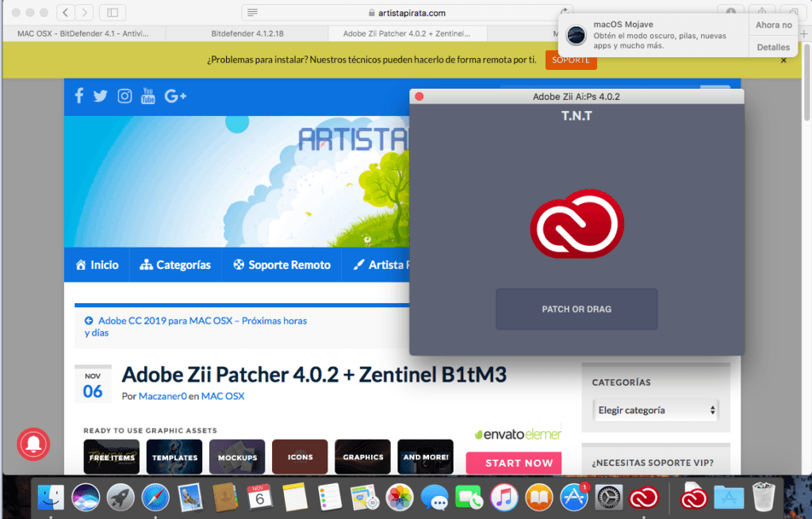Open Adobe CC 2019 para MAC OSX link
The height and width of the screenshot is (519, 812).
coord(196,327)
